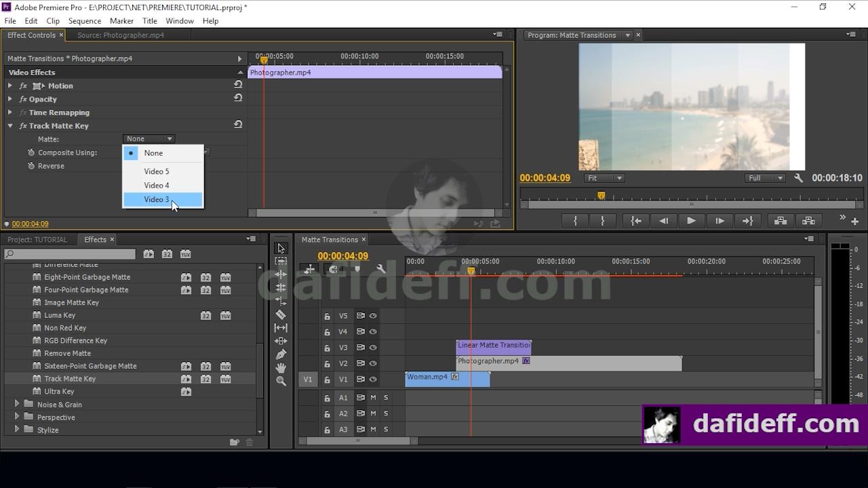
Task: Click the Step Forward button
Action: click(719, 220)
